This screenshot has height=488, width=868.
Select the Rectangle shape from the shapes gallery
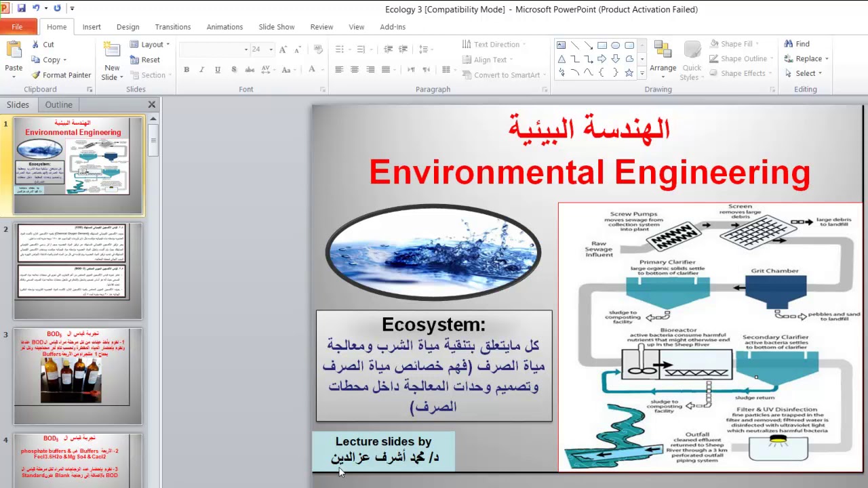(602, 45)
